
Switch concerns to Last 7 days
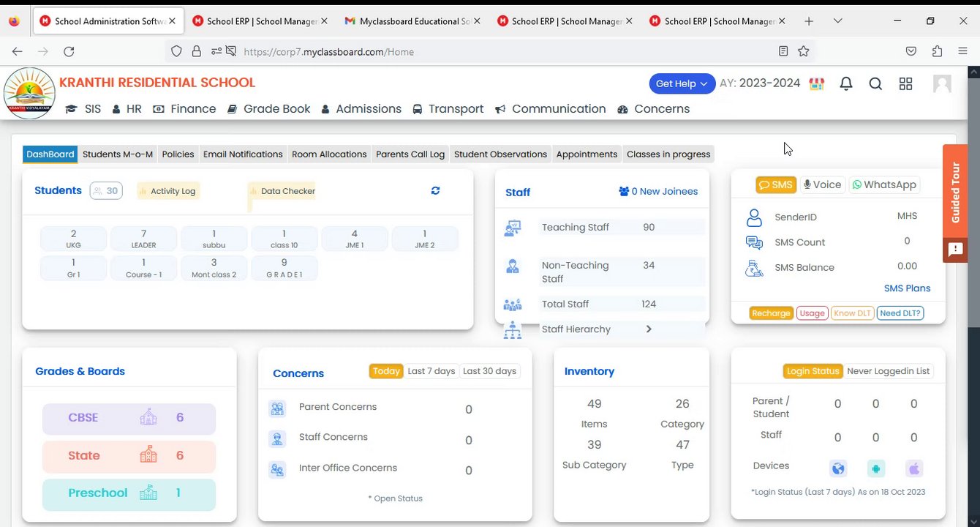tap(431, 371)
